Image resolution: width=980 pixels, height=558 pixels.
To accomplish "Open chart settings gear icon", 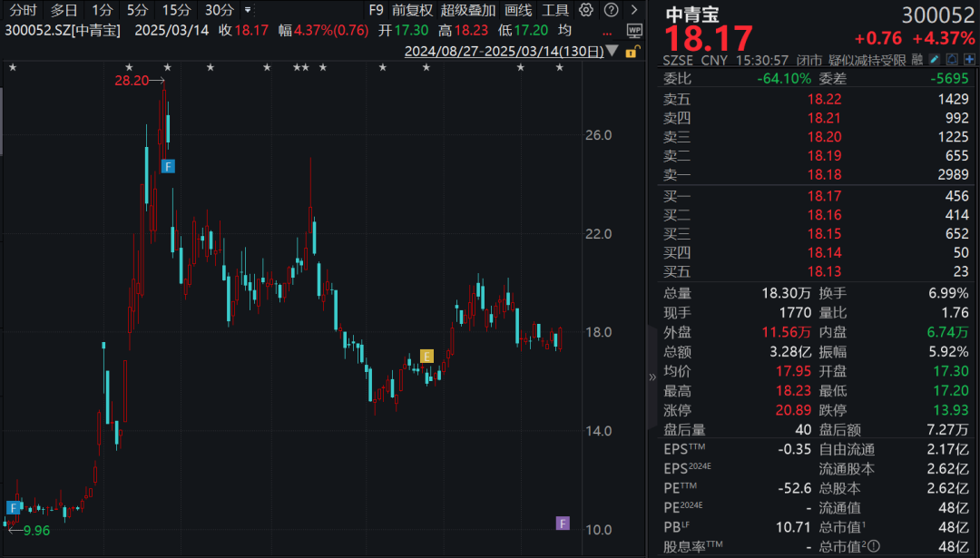I will [585, 10].
